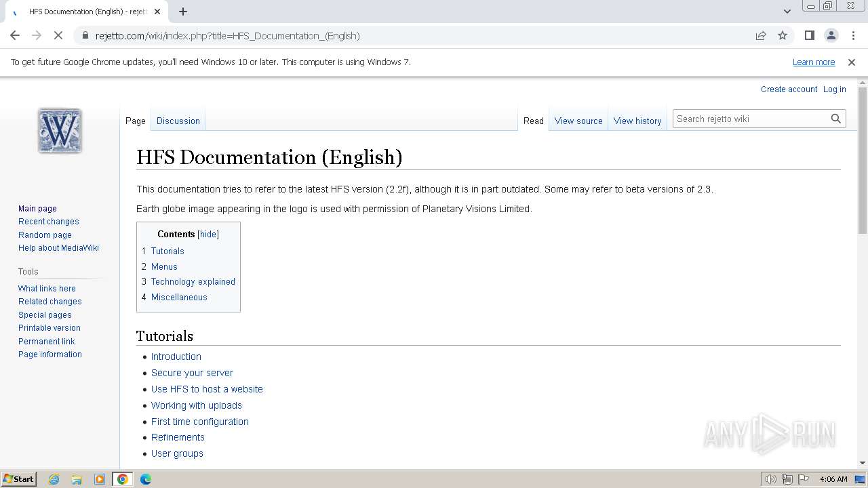The image size is (868, 488).
Task: Open the site info lock icon
Action: pos(85,35)
